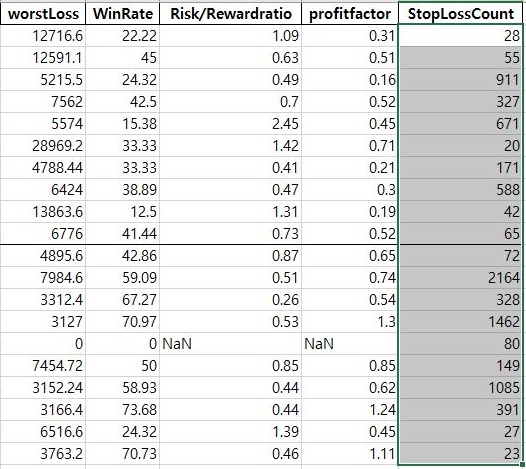This screenshot has width=526, height=469.
Task: Select the WinRate cell 73.68
Action: (122, 410)
